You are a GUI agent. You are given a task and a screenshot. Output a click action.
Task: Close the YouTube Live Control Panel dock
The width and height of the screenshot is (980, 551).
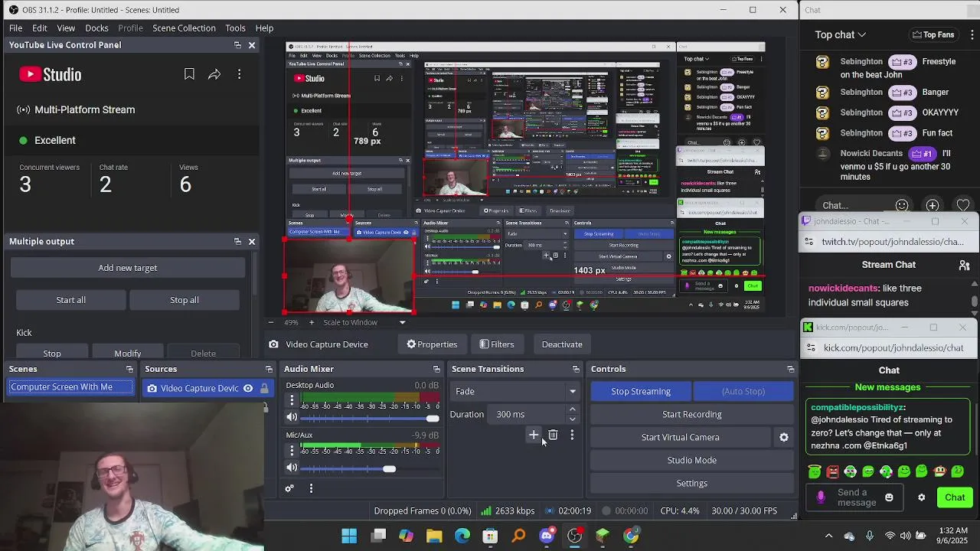251,45
